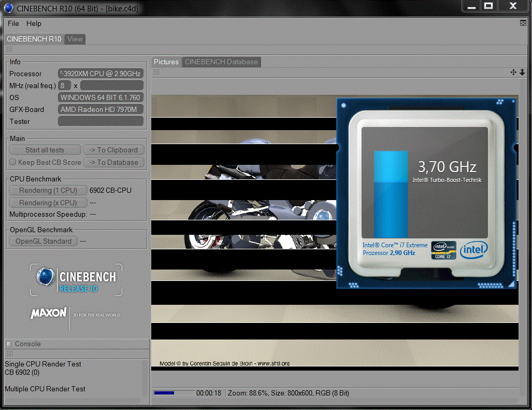Click the grip handle below CINEBENCH R10 tab

(x=9, y=50)
